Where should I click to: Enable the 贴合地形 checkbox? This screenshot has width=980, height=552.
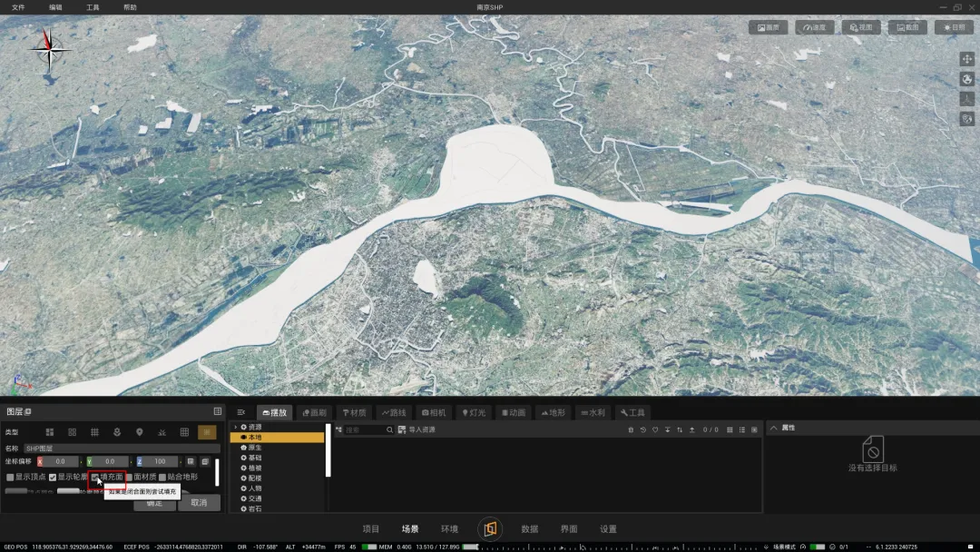[162, 477]
